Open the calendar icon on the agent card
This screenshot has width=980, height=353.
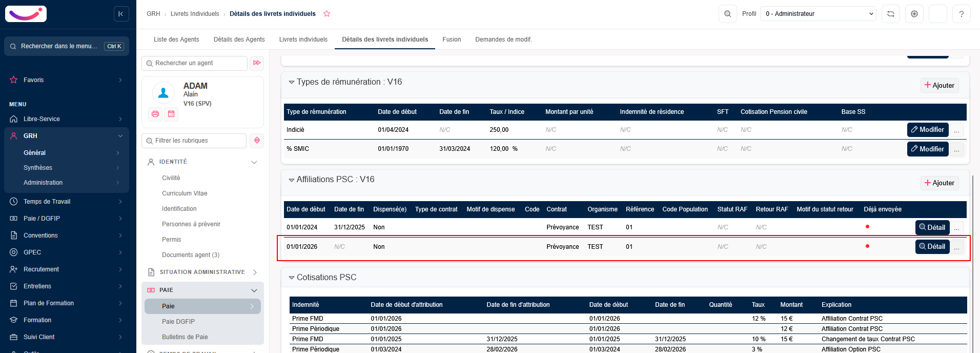click(x=171, y=114)
